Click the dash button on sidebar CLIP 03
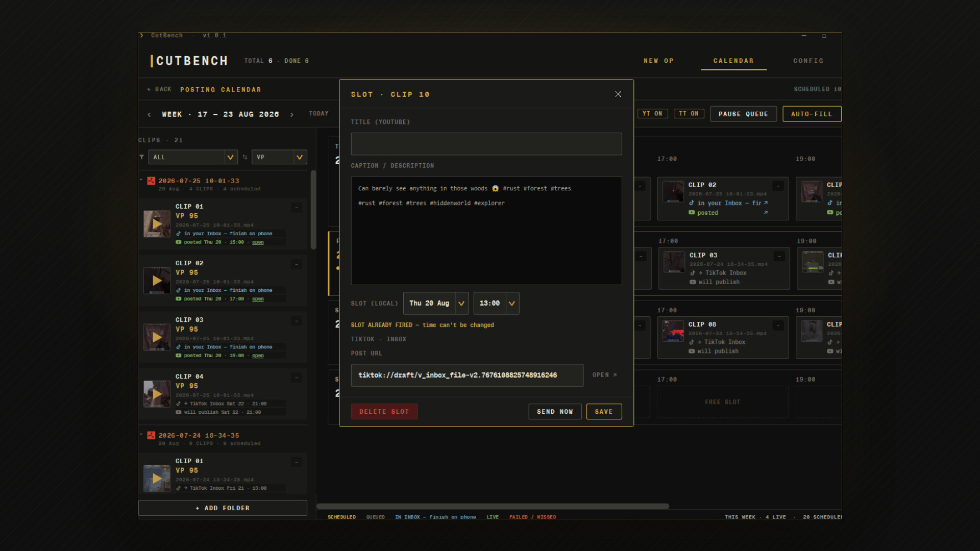980x551 pixels. (x=297, y=321)
